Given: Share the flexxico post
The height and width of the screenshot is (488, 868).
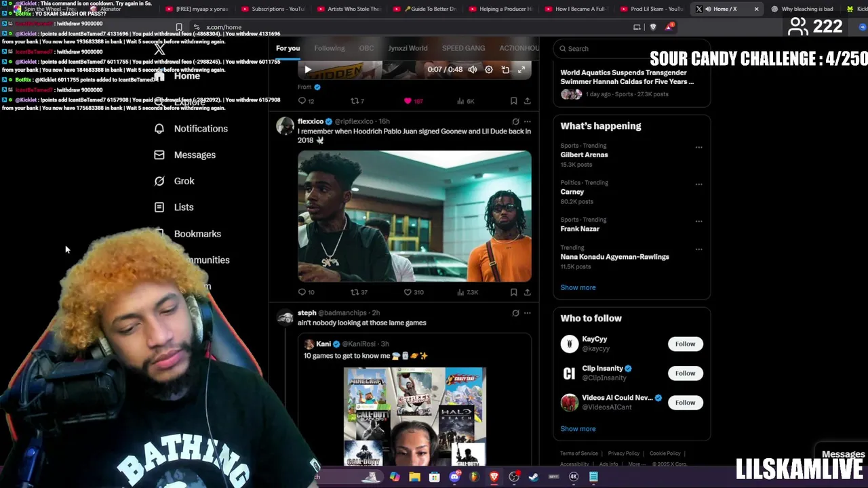Looking at the screenshot, I should pos(527,292).
